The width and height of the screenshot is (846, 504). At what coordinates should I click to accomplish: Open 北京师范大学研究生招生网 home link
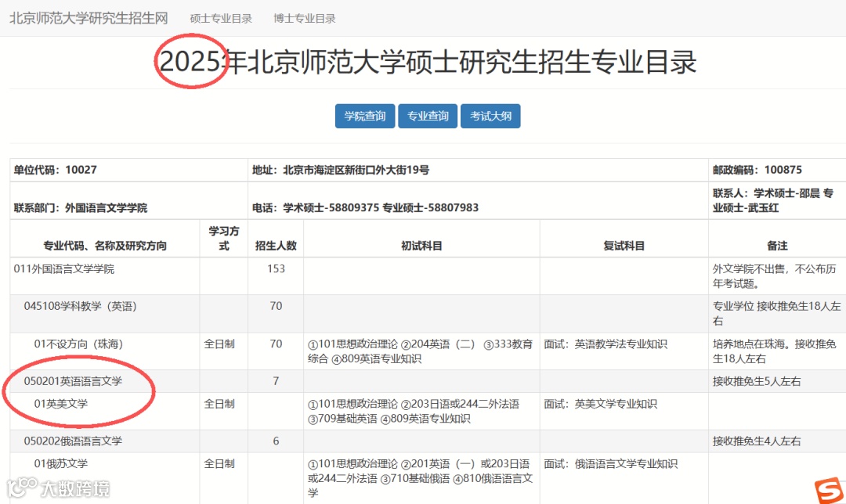point(89,18)
